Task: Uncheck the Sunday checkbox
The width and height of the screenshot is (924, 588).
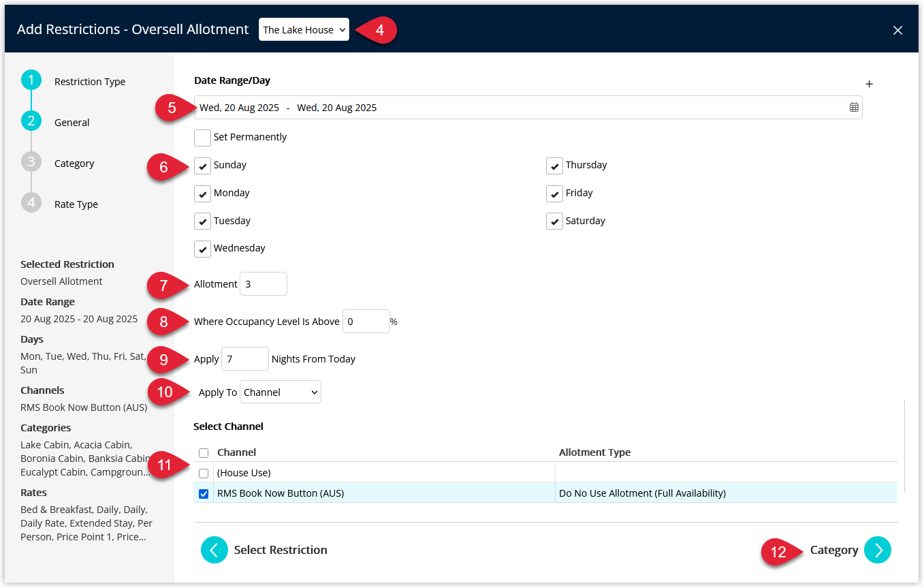Action: click(x=202, y=166)
